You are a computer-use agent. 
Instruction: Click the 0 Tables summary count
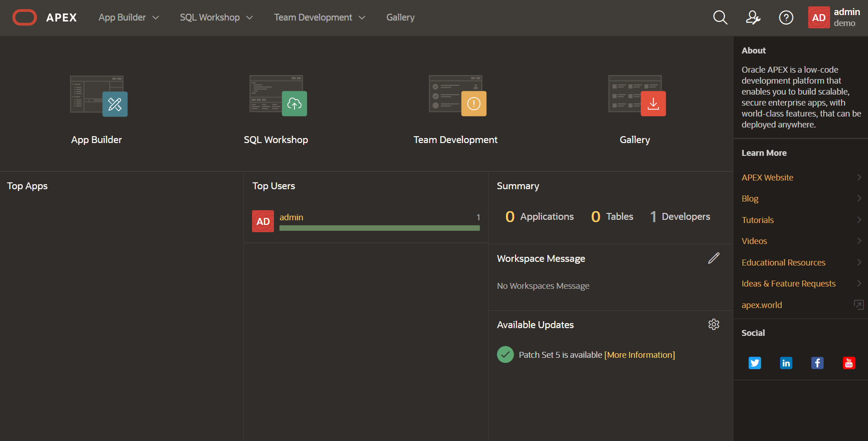612,217
